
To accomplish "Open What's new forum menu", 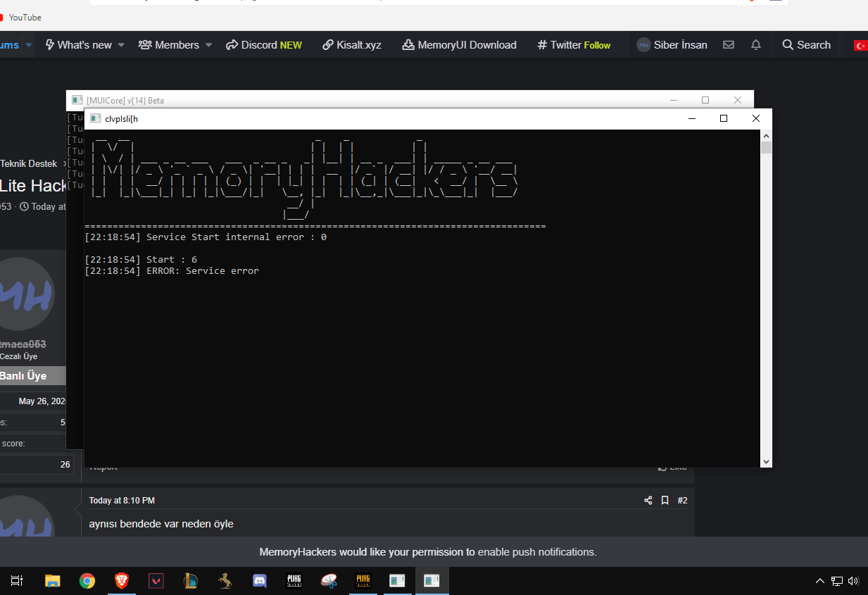I will point(78,44).
